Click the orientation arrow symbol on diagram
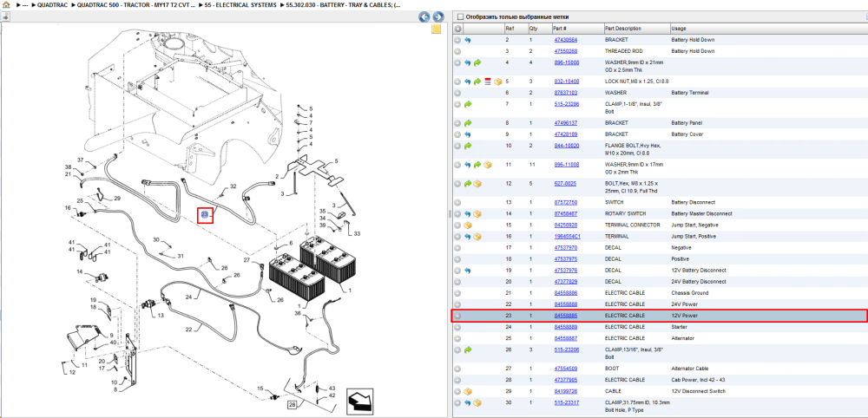Image resolution: width=868 pixels, height=418 pixels. pyautogui.click(x=358, y=400)
